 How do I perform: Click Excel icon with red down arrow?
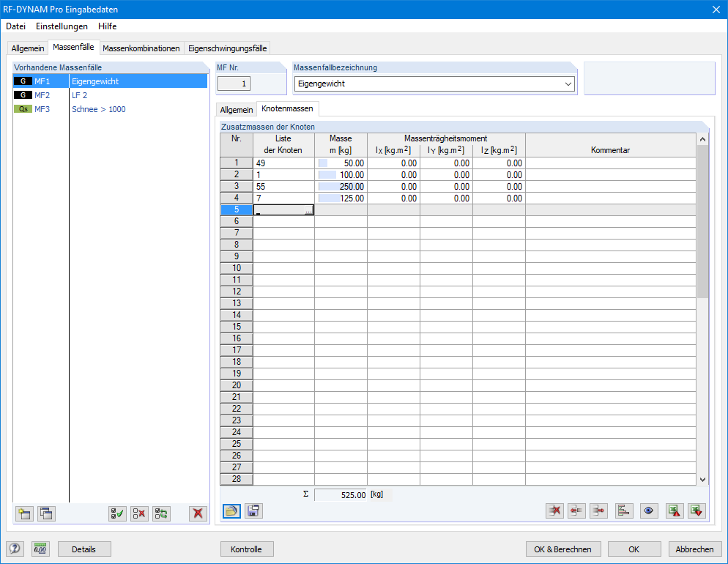click(697, 511)
